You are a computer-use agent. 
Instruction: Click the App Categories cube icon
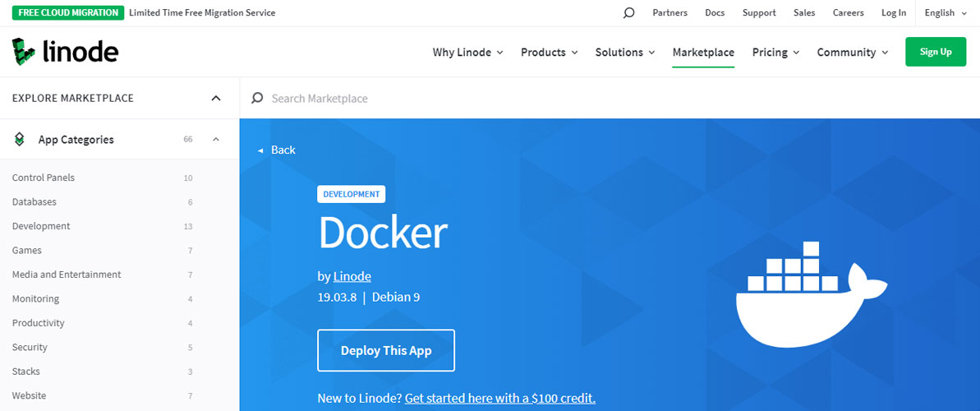coord(20,140)
